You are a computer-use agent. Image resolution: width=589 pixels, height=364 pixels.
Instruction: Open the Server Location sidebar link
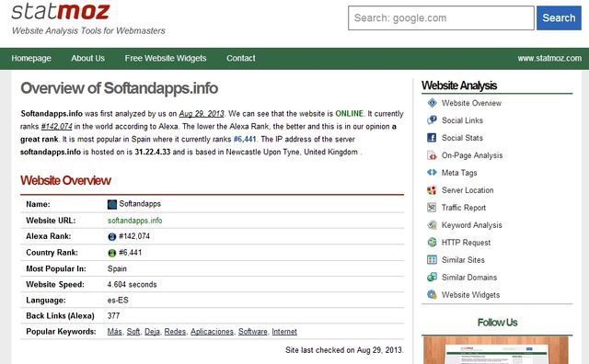tap(468, 190)
